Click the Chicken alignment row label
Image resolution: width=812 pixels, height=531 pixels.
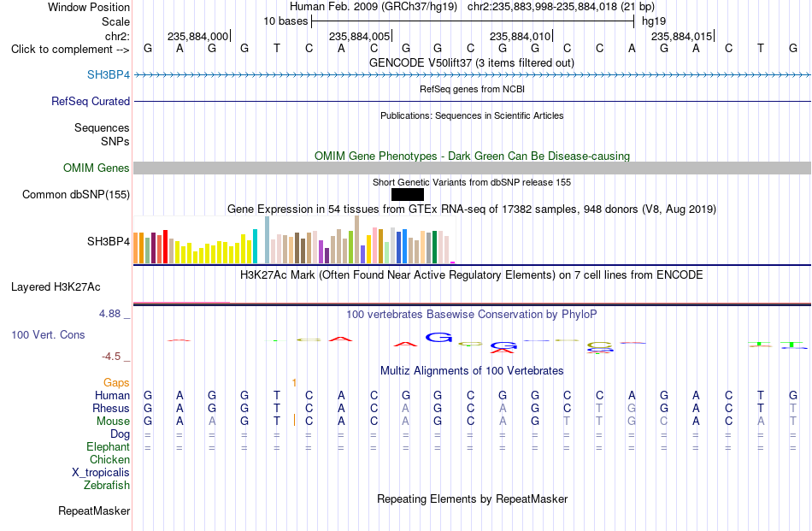point(109,459)
